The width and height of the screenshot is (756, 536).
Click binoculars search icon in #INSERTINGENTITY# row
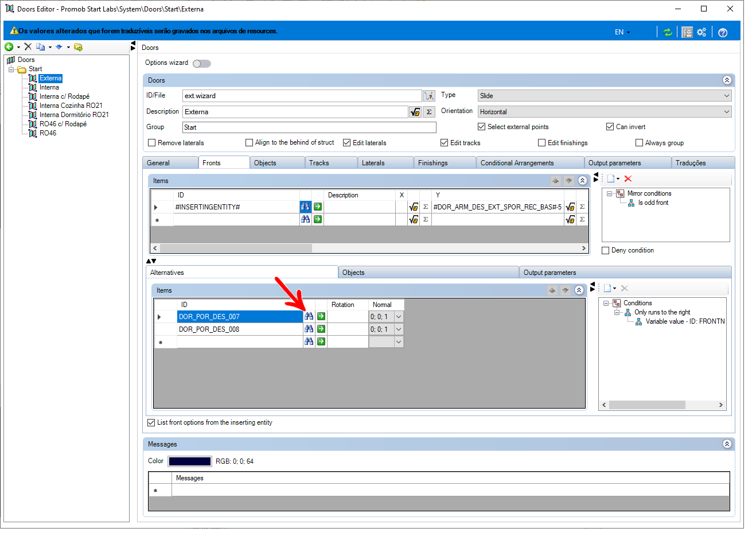[305, 207]
